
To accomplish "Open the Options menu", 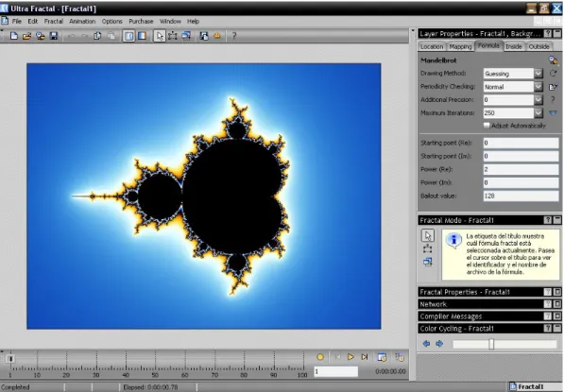I will (x=111, y=21).
